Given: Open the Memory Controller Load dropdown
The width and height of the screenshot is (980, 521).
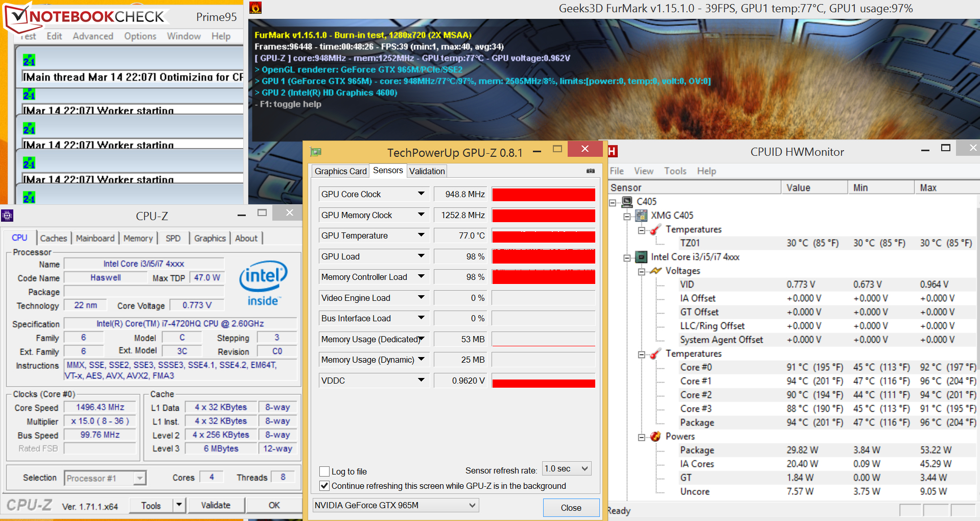Looking at the screenshot, I should 421,277.
